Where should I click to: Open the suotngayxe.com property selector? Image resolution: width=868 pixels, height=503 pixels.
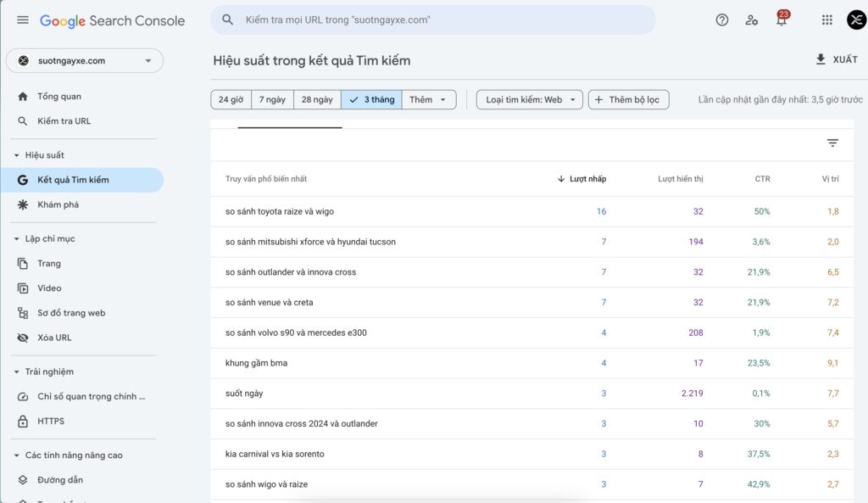tap(85, 61)
